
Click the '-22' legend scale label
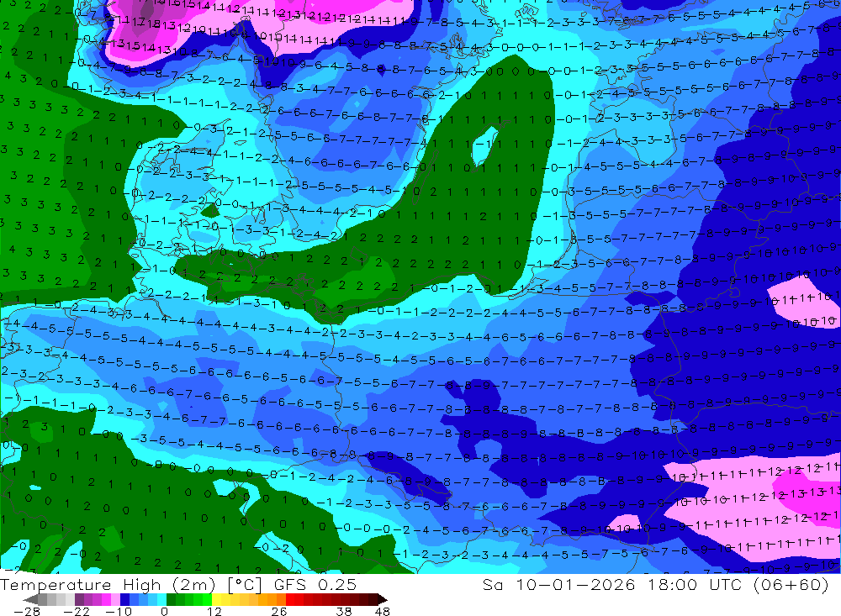tap(77, 611)
